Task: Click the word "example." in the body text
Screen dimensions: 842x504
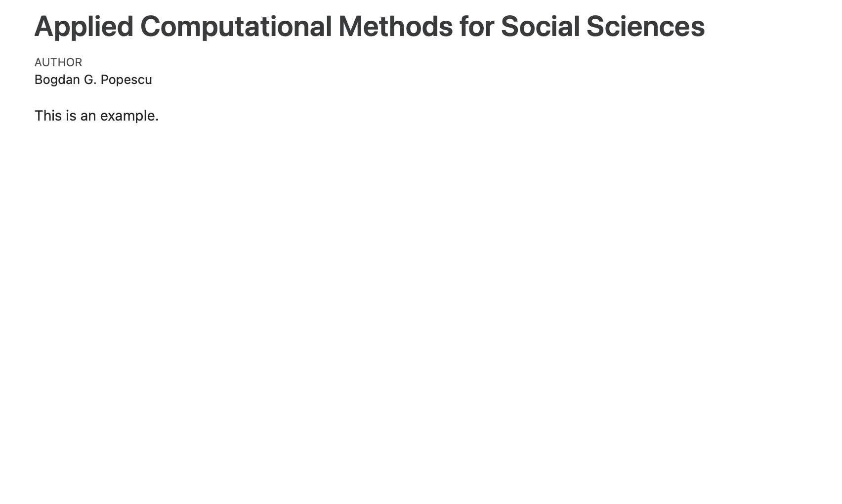Action: 129,116
